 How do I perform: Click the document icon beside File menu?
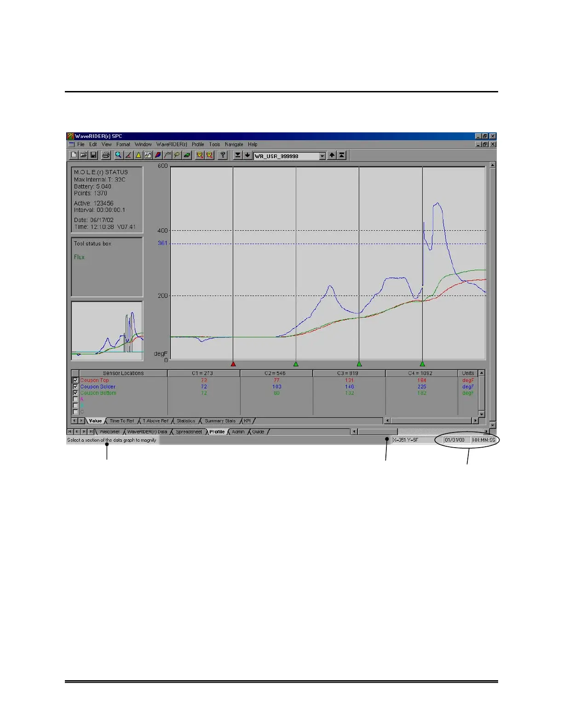coord(72,144)
